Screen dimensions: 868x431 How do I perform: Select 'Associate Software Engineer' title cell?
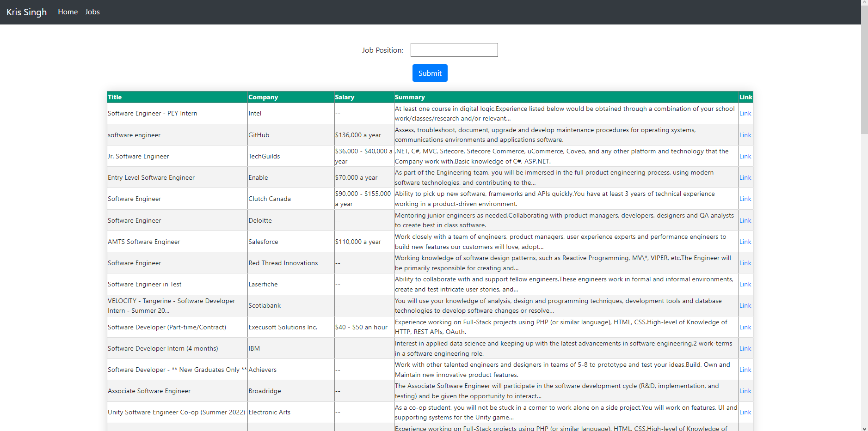point(177,391)
